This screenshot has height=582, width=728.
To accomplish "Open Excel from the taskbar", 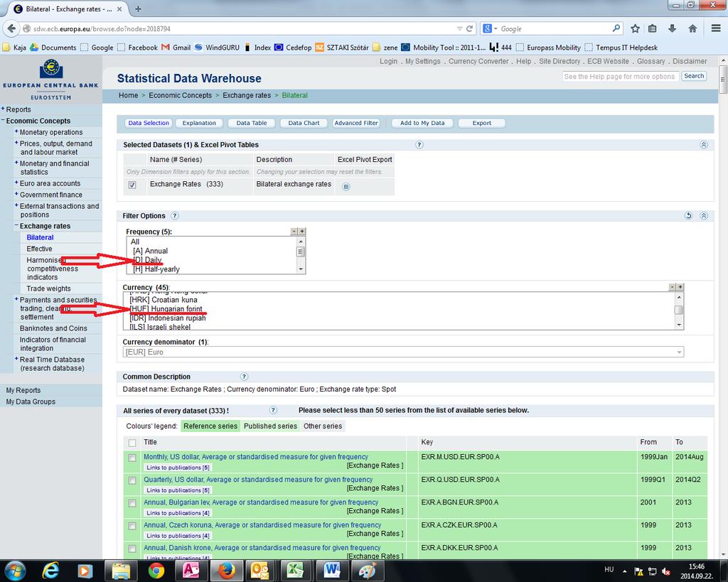I will [x=295, y=571].
